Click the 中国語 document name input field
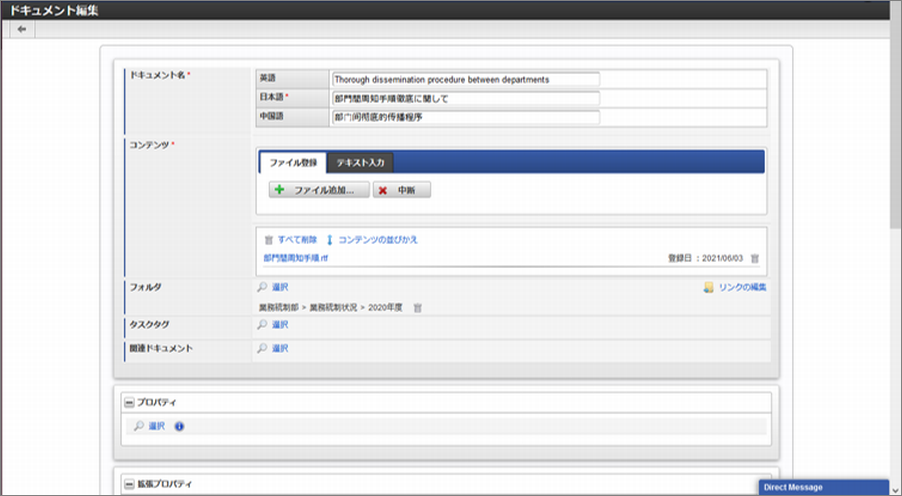Image resolution: width=902 pixels, height=496 pixels. (x=465, y=117)
